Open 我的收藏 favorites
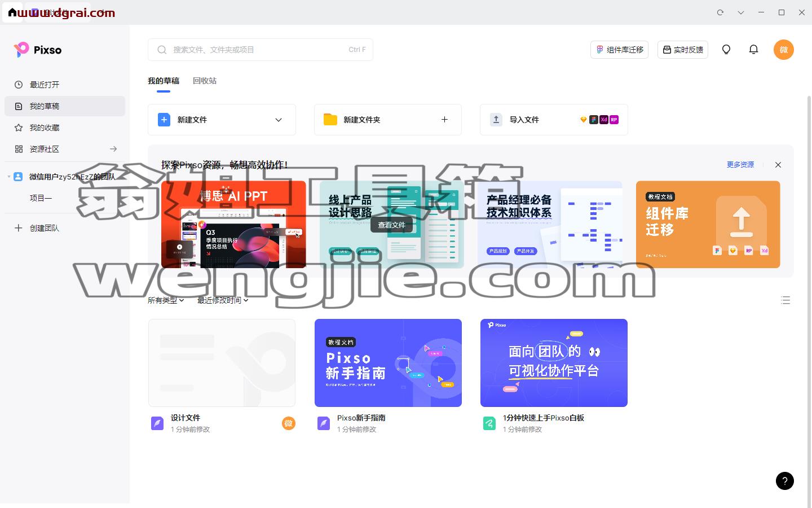The image size is (812, 508). [65, 128]
